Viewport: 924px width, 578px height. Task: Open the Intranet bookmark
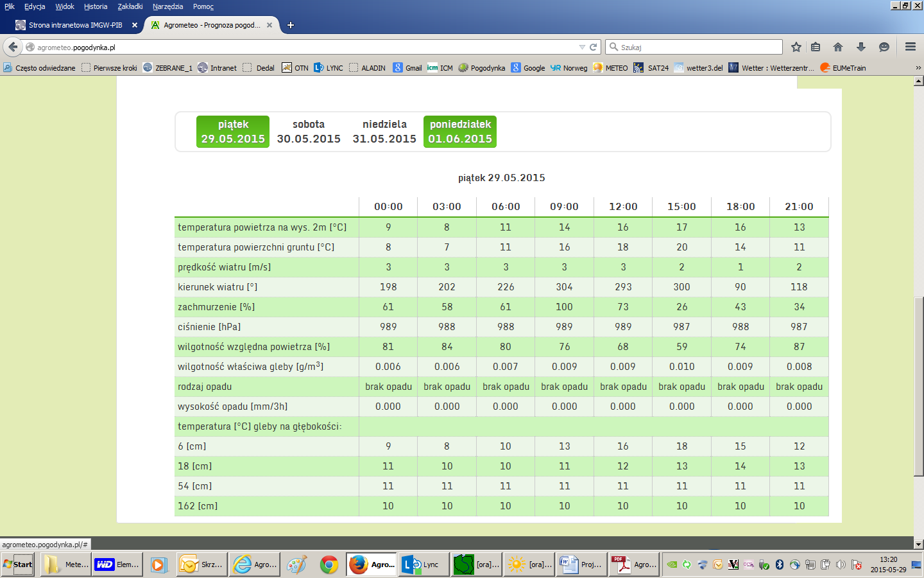pyautogui.click(x=218, y=67)
